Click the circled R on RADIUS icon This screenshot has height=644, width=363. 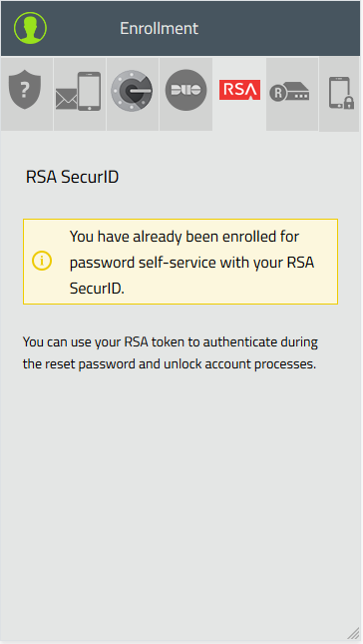[278, 93]
